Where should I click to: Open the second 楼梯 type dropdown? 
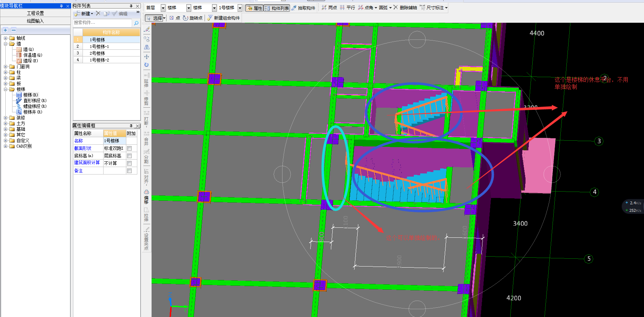click(x=214, y=8)
